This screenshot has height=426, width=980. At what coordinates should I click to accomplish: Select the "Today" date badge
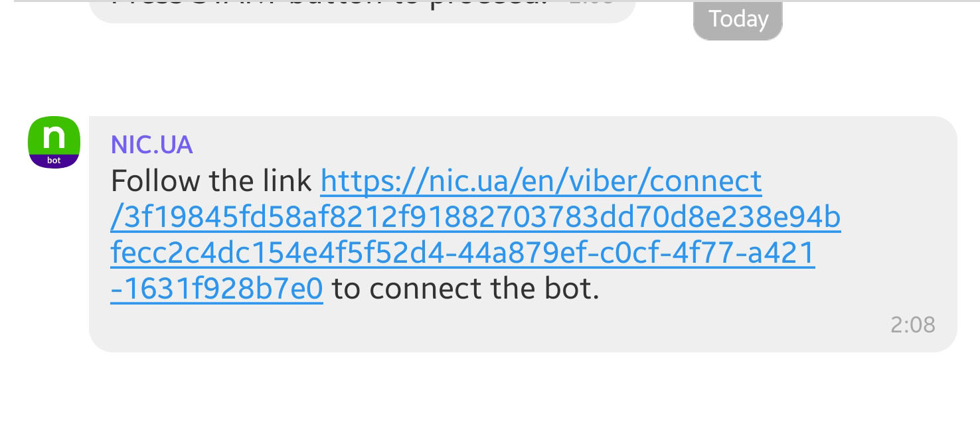point(738,19)
